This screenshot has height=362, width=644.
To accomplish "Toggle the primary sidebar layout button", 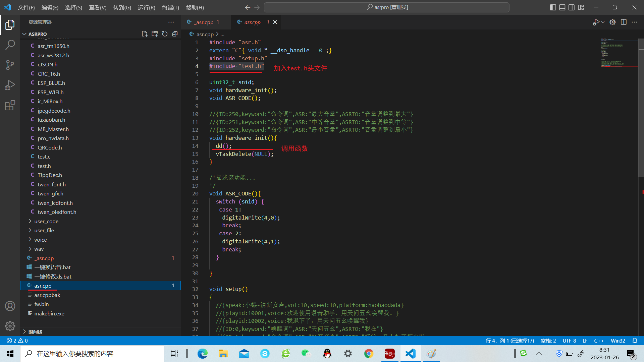I will tap(553, 7).
